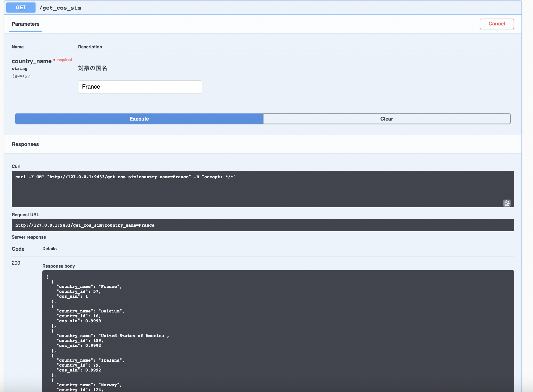
Task: Click the 対象の国名 description text
Action: click(x=92, y=68)
